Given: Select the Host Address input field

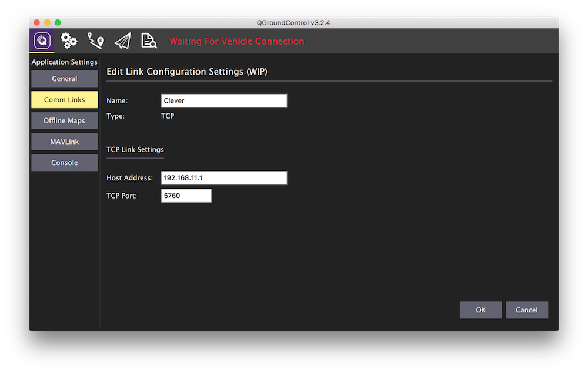Looking at the screenshot, I should pos(223,177).
